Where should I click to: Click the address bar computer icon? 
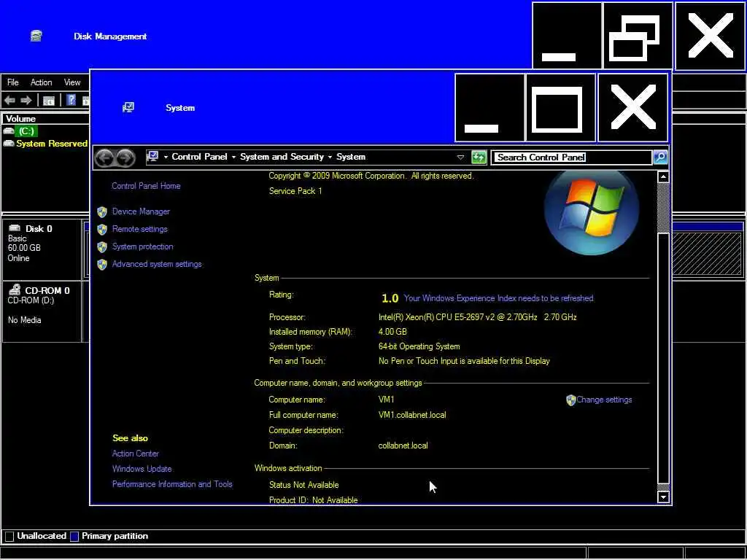152,156
